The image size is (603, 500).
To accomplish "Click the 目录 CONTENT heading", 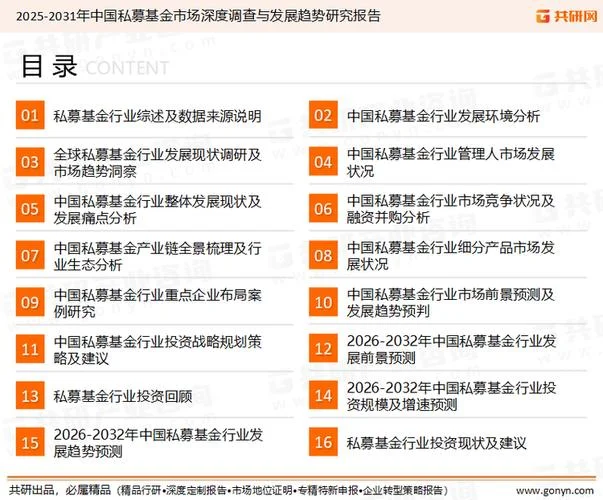I will 95,67.
